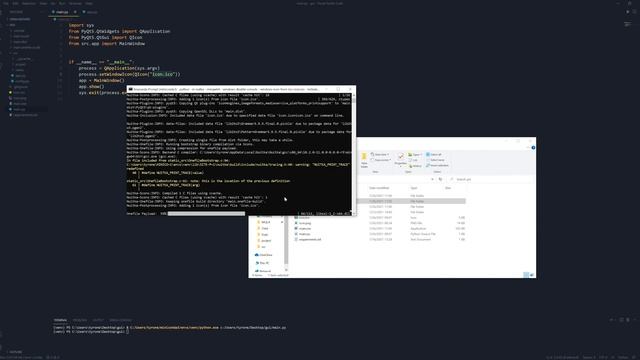Select icon.png in File Explorer list
Image resolution: width=640 pixels, height=360 pixels.
(304, 223)
